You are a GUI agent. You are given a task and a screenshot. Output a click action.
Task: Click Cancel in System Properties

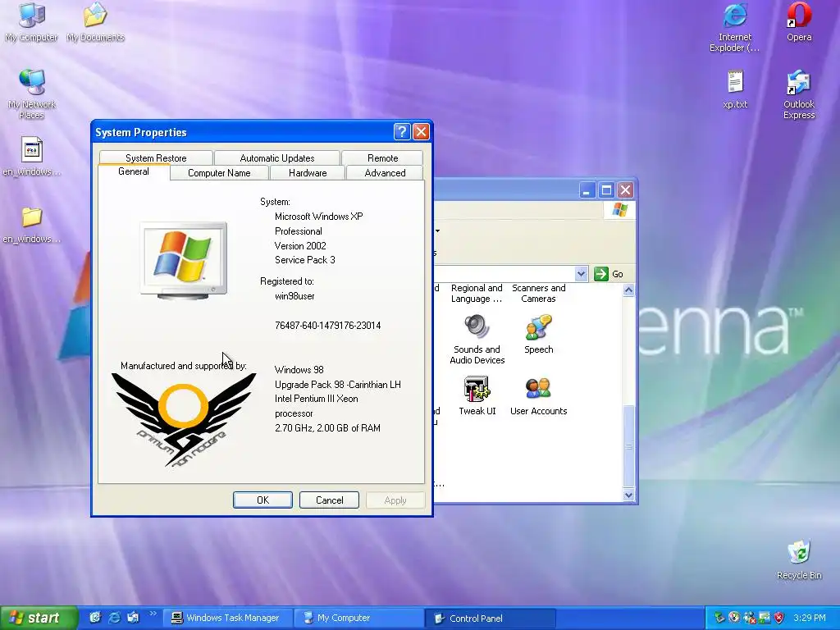tap(329, 500)
